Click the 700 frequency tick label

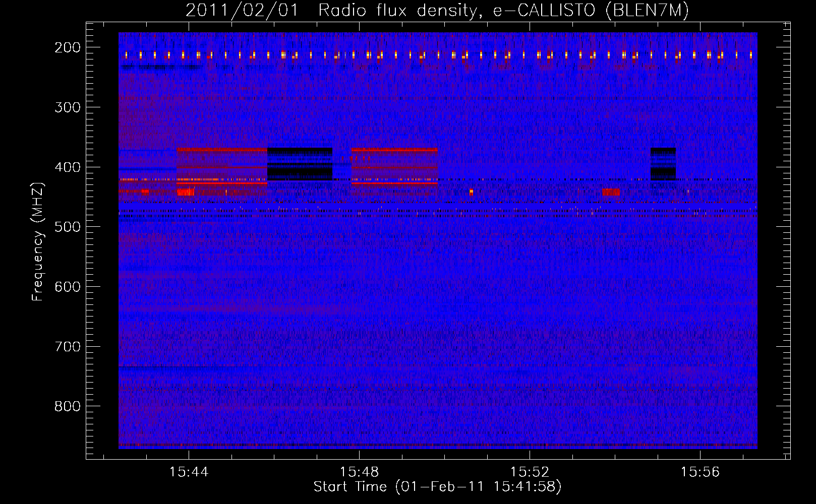coord(67,347)
